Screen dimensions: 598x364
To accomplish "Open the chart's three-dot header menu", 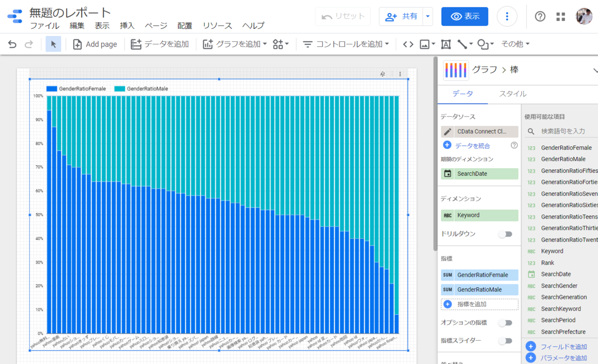I will (x=400, y=74).
